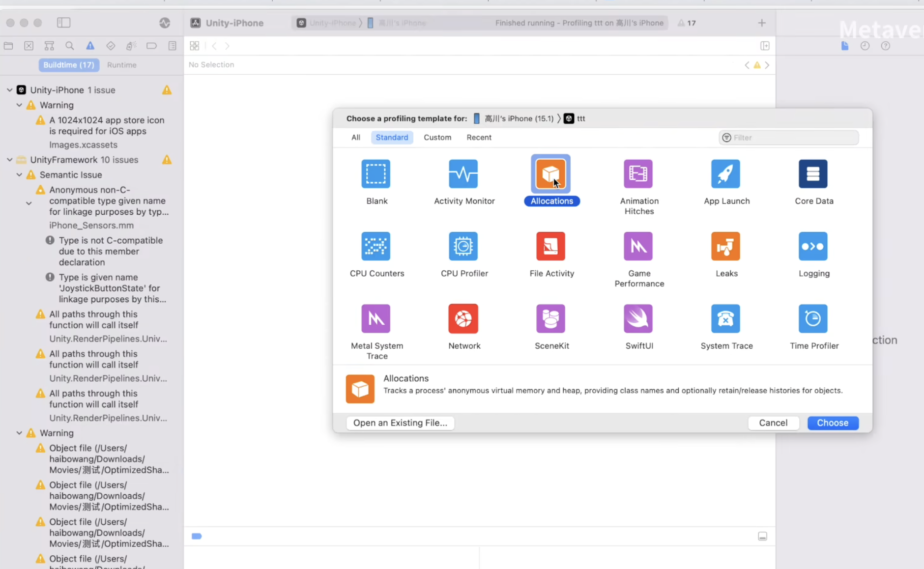This screenshot has height=569, width=924.
Task: Add an editor pane on the right
Action: 765,46
